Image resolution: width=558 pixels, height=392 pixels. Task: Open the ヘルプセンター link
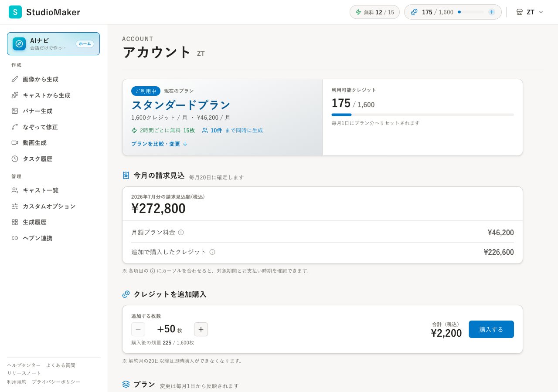tap(24, 365)
